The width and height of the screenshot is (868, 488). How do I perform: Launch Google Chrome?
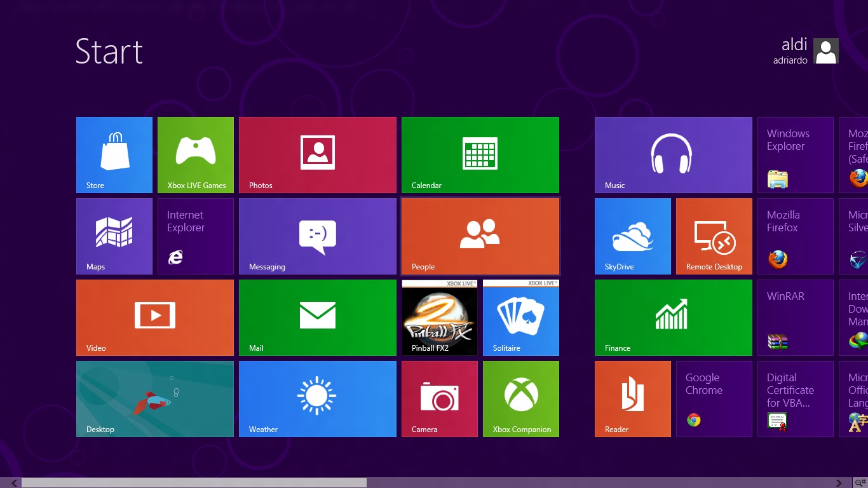[714, 398]
